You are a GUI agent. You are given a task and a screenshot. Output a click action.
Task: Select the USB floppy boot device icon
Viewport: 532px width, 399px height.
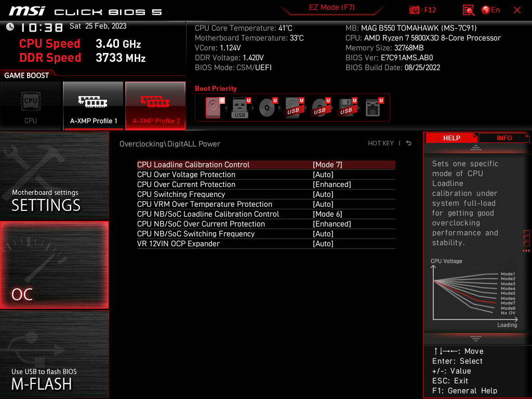[x=347, y=108]
